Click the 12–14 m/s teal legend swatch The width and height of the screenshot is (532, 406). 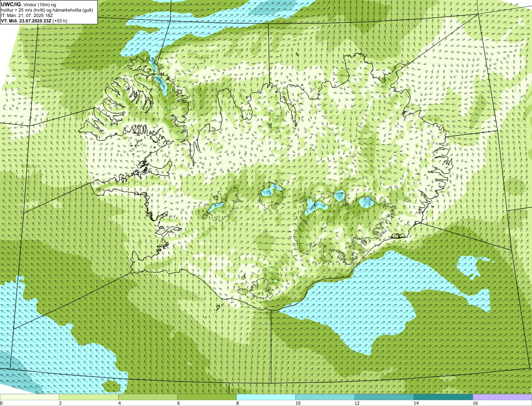[x=384, y=397]
